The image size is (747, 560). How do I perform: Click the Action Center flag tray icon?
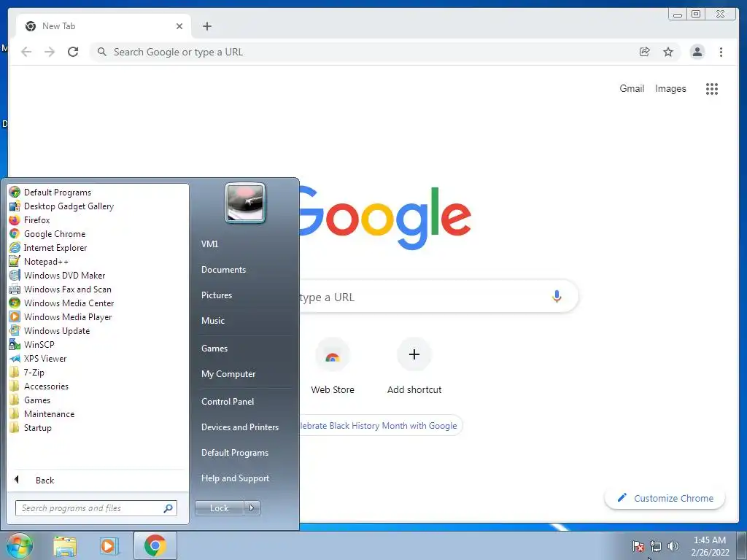(638, 546)
